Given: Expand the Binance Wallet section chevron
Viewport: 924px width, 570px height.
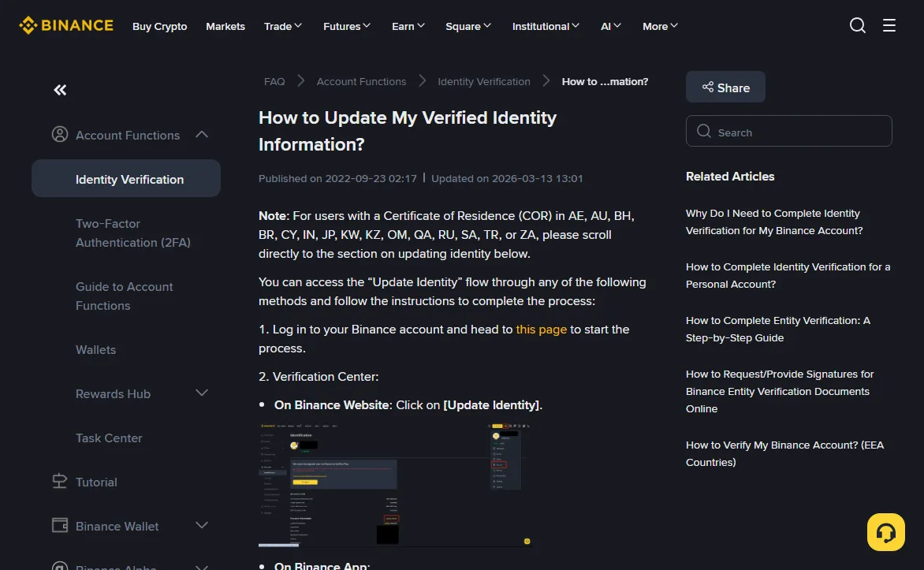Looking at the screenshot, I should pos(202,525).
